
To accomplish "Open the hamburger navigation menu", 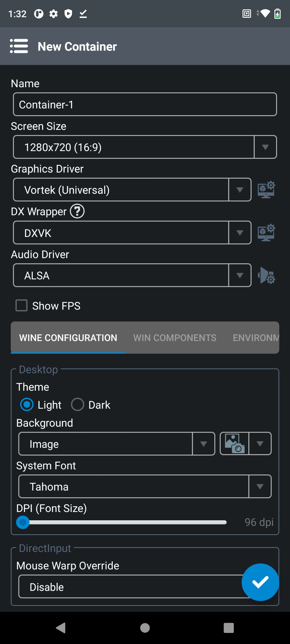I will 19,46.
